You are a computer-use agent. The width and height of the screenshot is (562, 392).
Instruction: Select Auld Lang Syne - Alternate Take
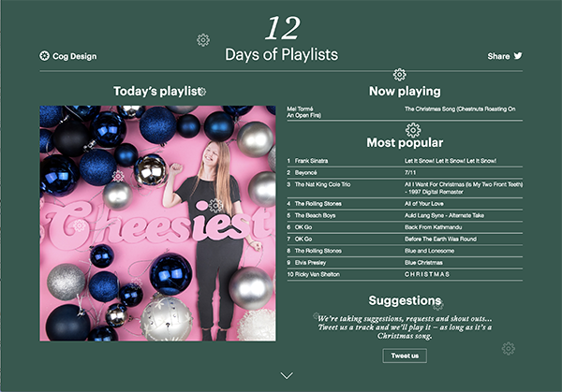pyautogui.click(x=444, y=215)
